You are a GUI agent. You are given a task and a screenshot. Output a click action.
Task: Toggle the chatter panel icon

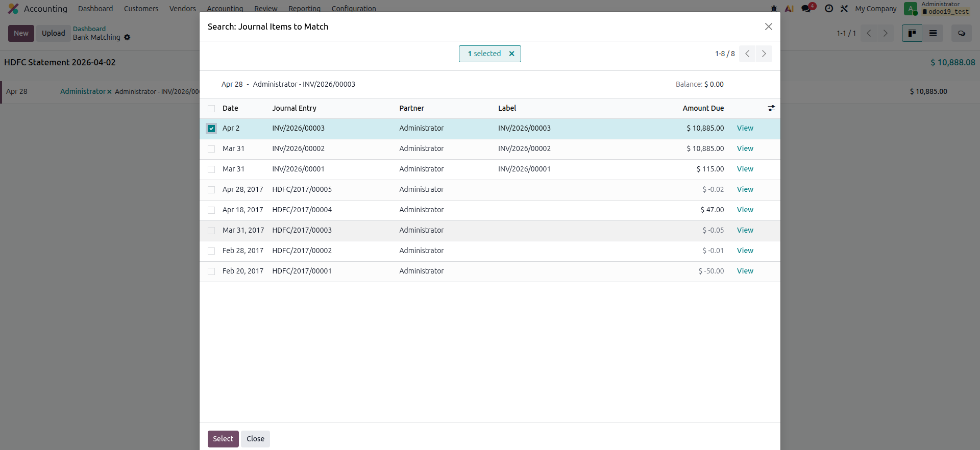962,33
